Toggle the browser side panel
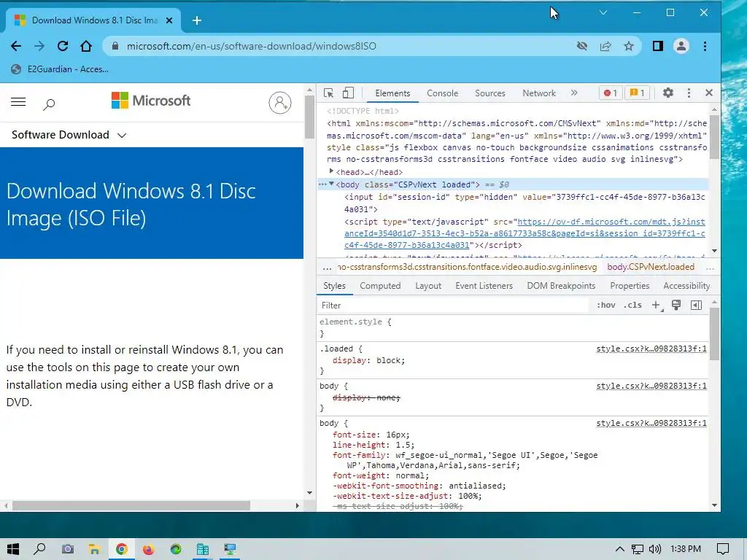 click(658, 46)
